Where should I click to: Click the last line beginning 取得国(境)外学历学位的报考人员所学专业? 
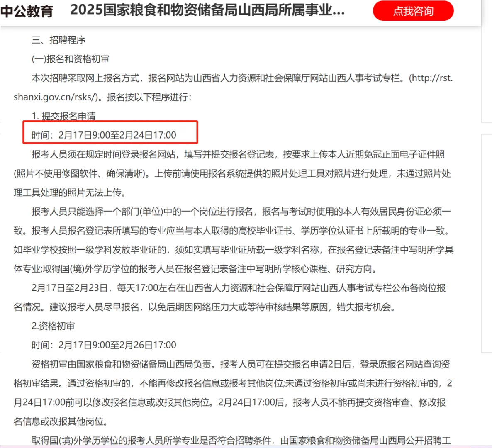(x=241, y=441)
